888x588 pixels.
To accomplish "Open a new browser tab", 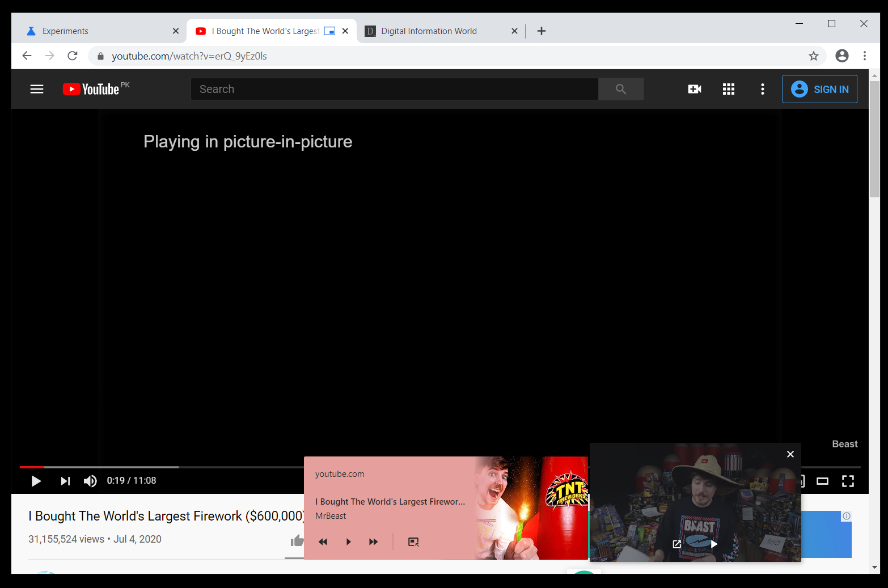I will (x=542, y=31).
